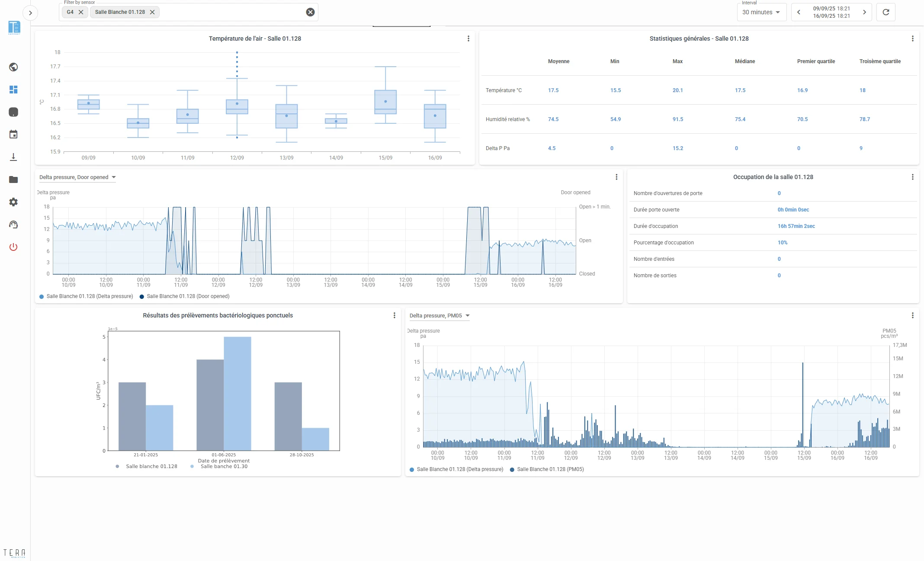Click the Médiane column header
Screen dimensions: 924x561
tap(745, 61)
